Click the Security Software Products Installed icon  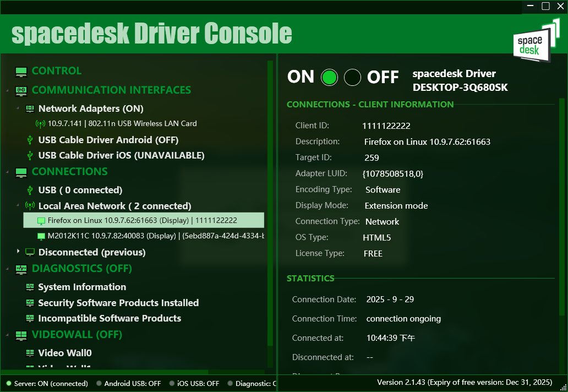tap(29, 303)
